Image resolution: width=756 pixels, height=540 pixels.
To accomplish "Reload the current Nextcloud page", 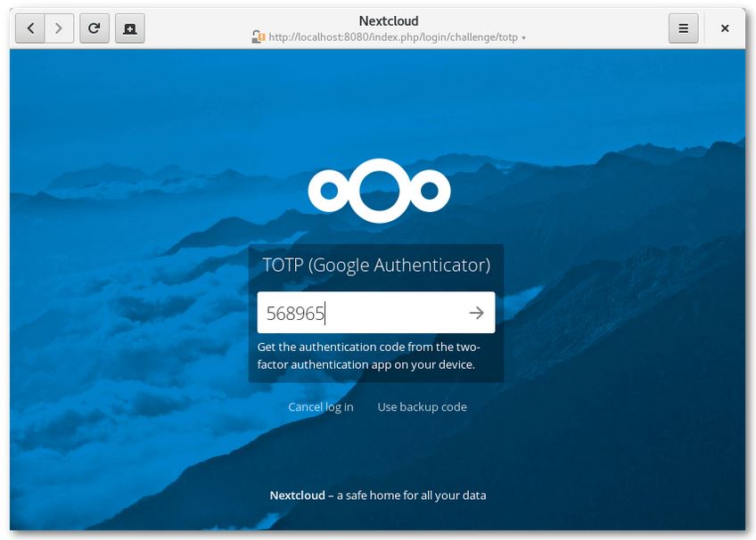I will [94, 29].
